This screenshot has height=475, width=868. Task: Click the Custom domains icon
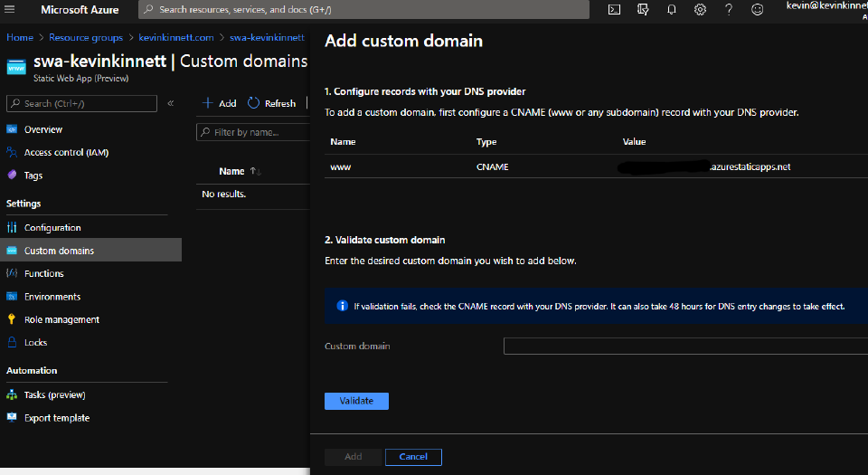coord(12,251)
